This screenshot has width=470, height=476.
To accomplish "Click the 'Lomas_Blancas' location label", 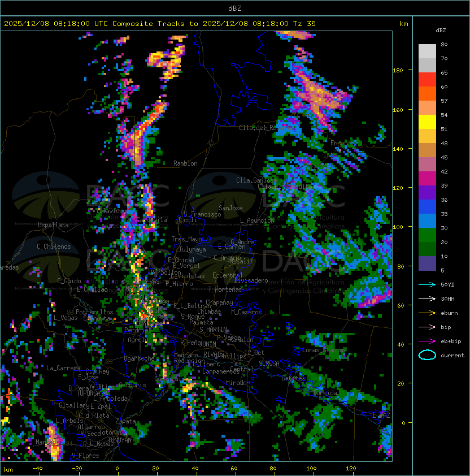I will (324, 350).
